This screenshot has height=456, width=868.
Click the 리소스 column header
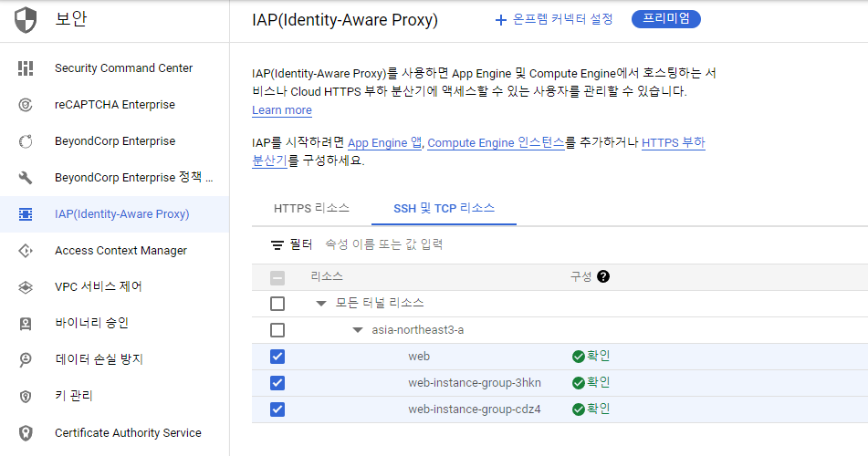(327, 276)
